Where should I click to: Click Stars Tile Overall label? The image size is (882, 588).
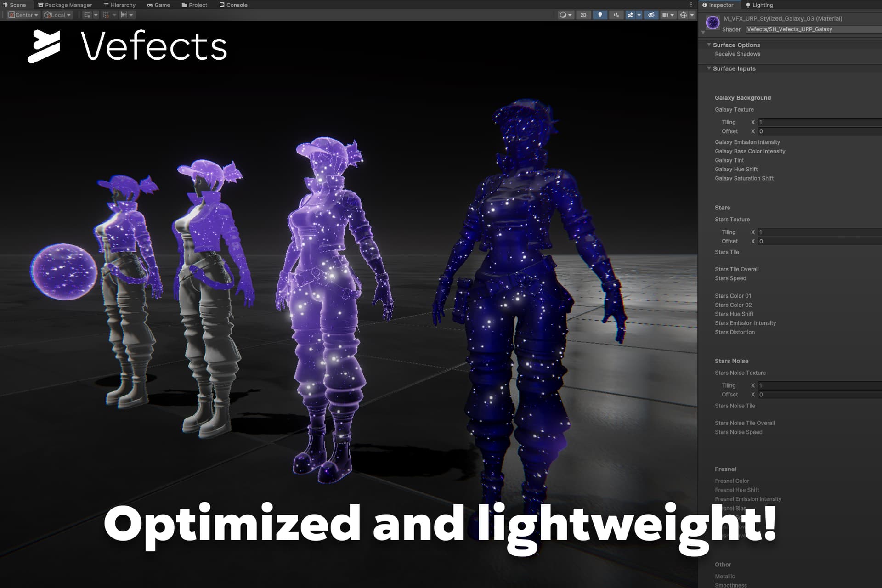tap(736, 269)
